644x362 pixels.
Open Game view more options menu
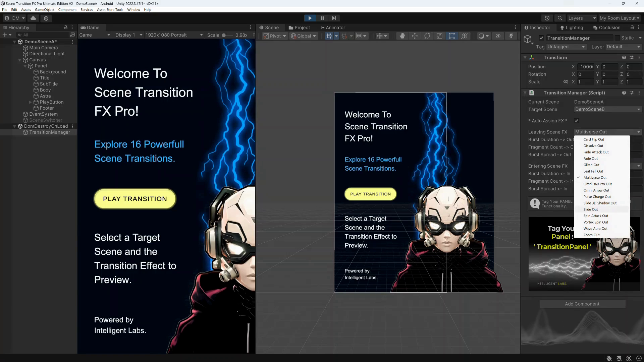[x=250, y=27]
